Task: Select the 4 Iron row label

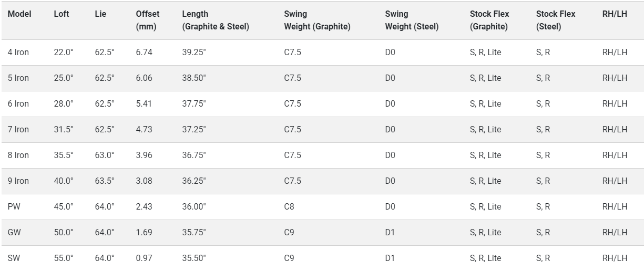Action: click(x=18, y=53)
